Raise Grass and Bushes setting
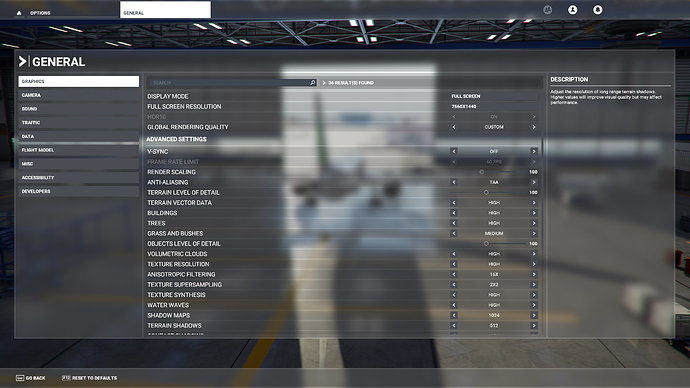The image size is (690, 388). coord(534,234)
